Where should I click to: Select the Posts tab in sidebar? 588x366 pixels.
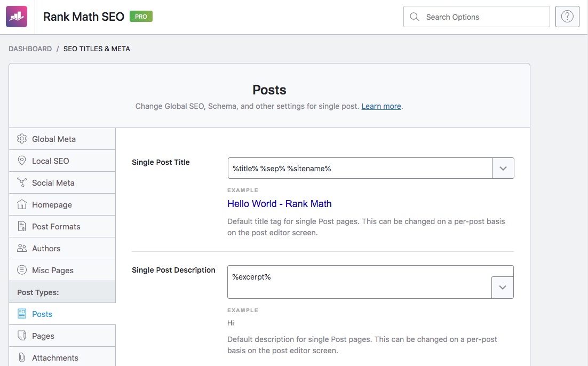tap(42, 314)
